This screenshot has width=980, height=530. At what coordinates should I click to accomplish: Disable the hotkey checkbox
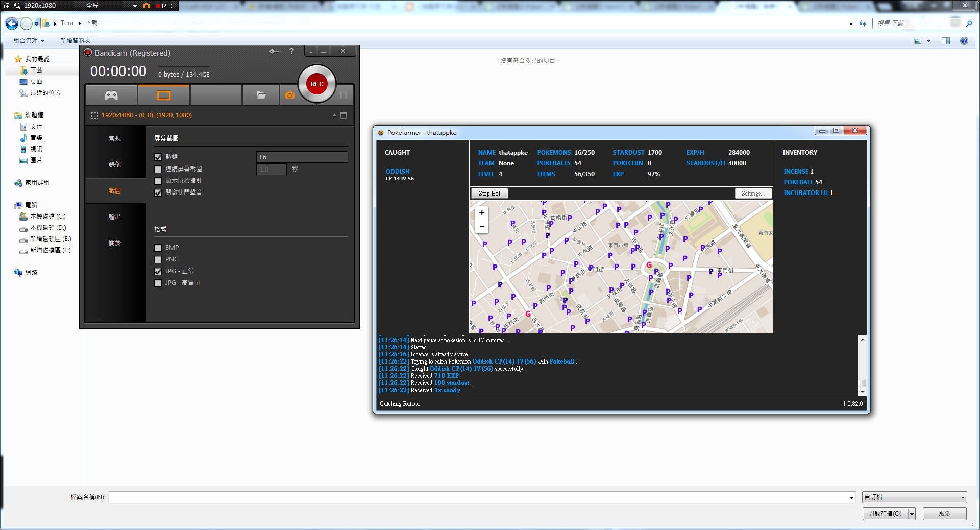(x=158, y=157)
